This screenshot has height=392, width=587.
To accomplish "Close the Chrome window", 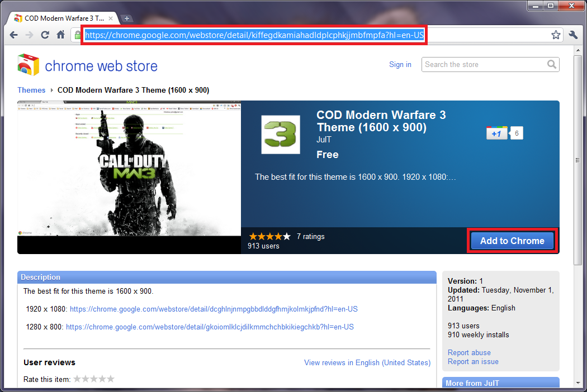I will (x=571, y=6).
